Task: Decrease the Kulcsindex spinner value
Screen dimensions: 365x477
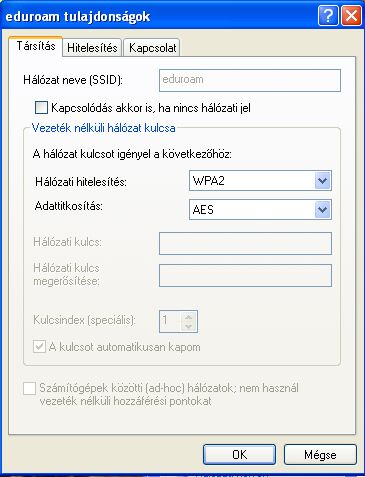Action: point(189,326)
